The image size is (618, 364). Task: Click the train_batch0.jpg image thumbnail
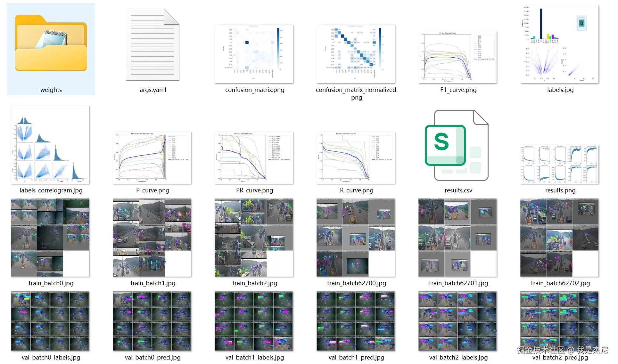[50, 238]
